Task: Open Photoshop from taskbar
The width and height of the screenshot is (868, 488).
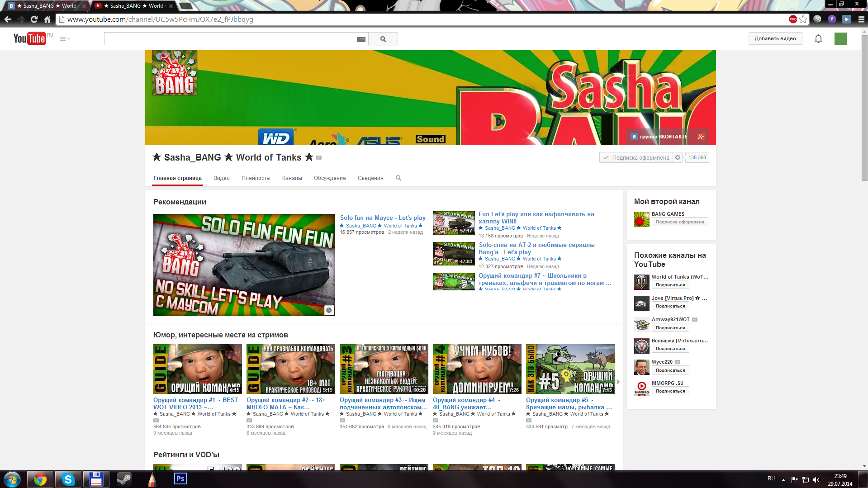Action: click(x=180, y=479)
